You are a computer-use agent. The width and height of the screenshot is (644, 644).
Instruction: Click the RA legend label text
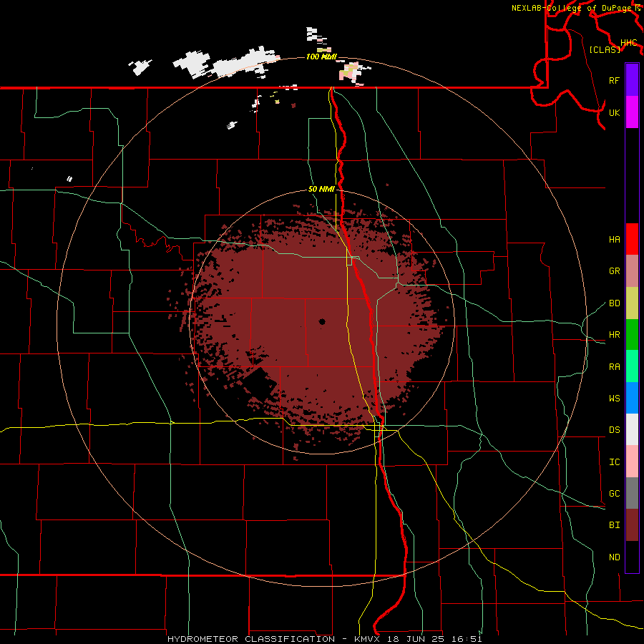pyautogui.click(x=614, y=367)
